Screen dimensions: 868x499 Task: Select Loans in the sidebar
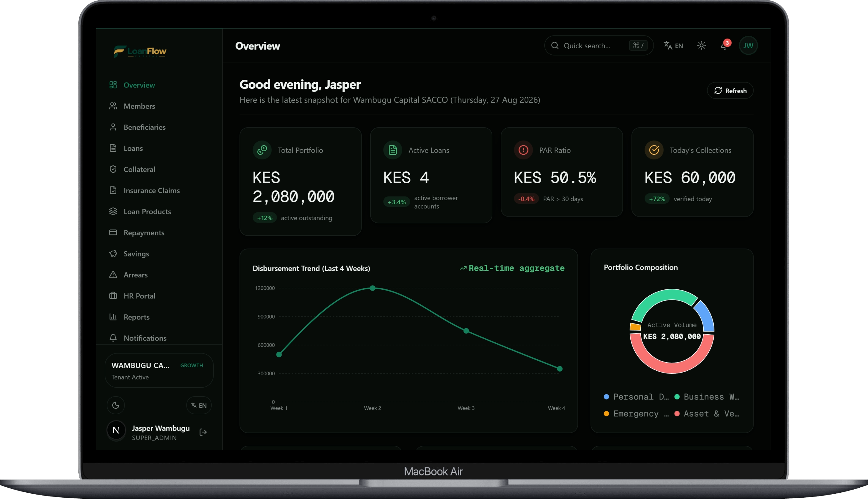pos(126,148)
